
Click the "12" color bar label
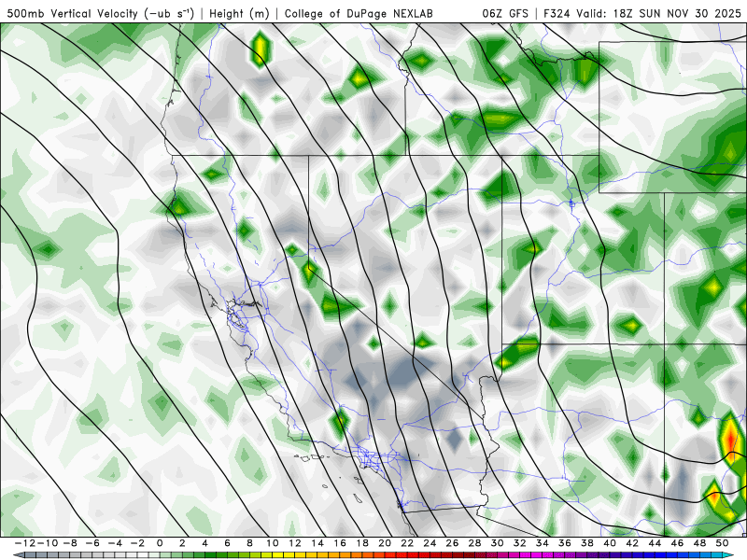coord(295,543)
